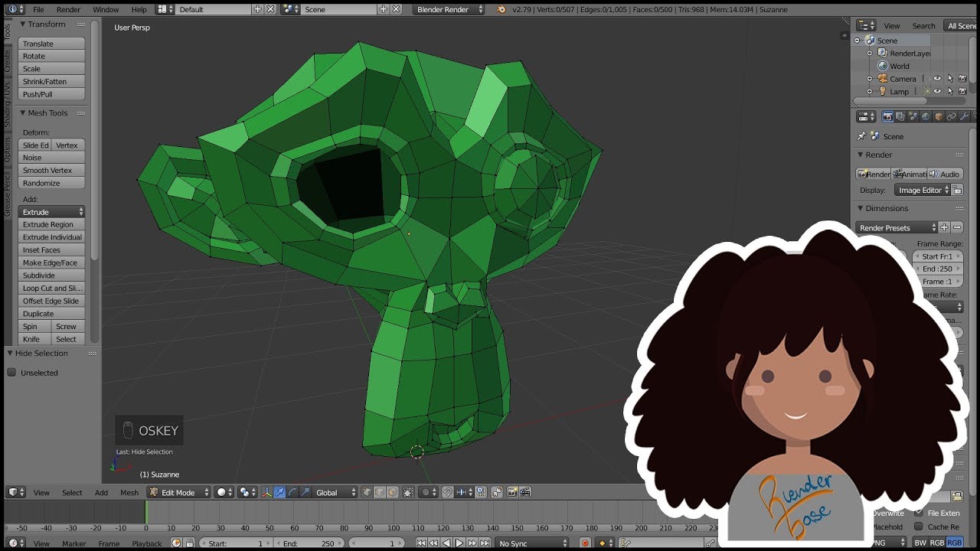The image size is (980, 551).
Task: Open the Constraints chain-link tab
Action: point(952,116)
